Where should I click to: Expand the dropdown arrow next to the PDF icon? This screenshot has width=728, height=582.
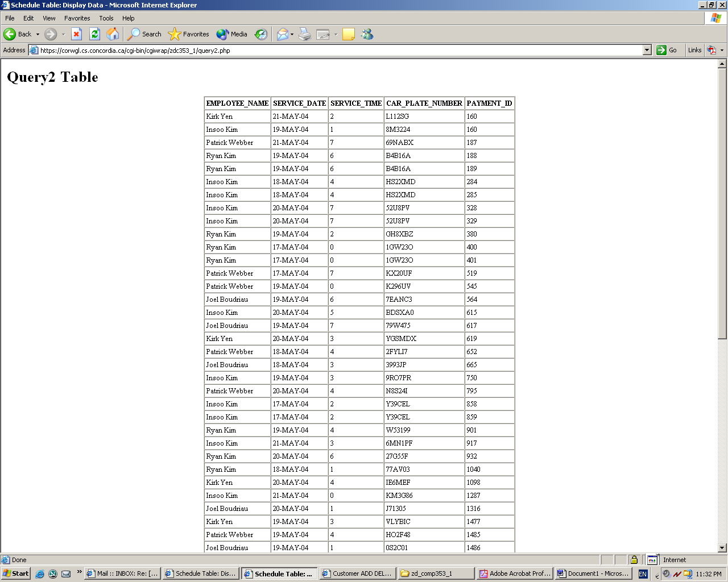point(722,50)
